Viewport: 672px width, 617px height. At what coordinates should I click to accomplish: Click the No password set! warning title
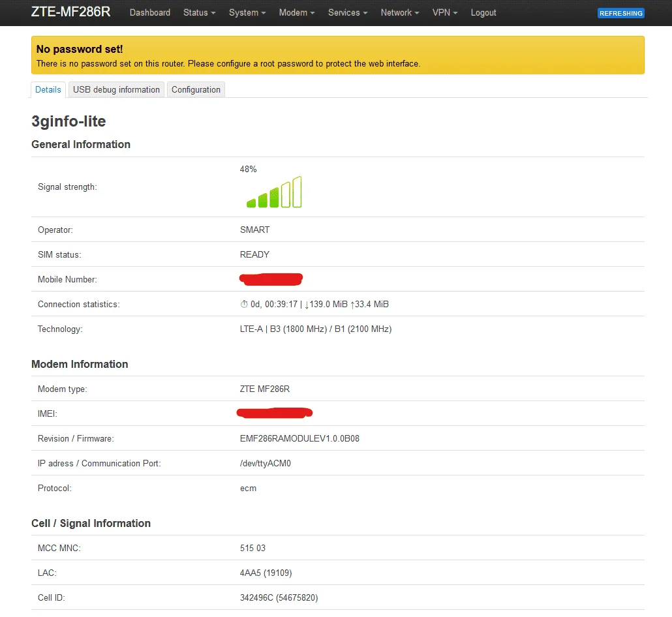pyautogui.click(x=80, y=50)
